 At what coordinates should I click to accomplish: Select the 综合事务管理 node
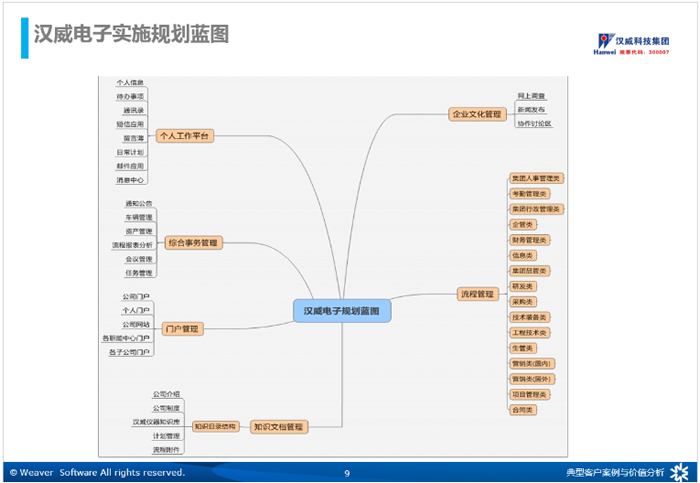coord(193,243)
